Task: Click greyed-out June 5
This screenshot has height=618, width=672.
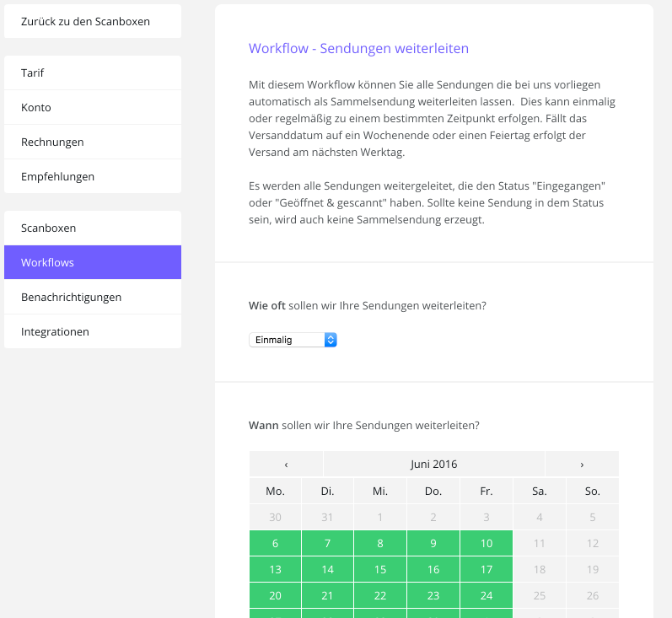Action: click(x=593, y=518)
